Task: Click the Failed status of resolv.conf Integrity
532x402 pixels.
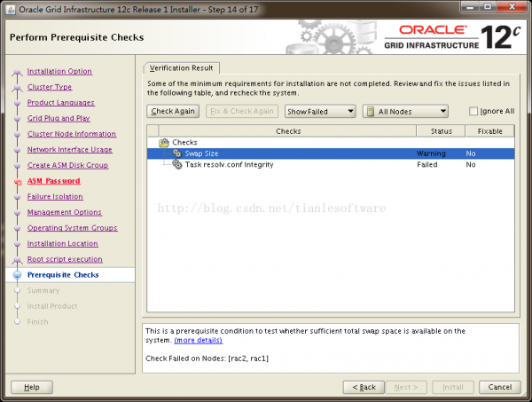Action: click(x=427, y=165)
